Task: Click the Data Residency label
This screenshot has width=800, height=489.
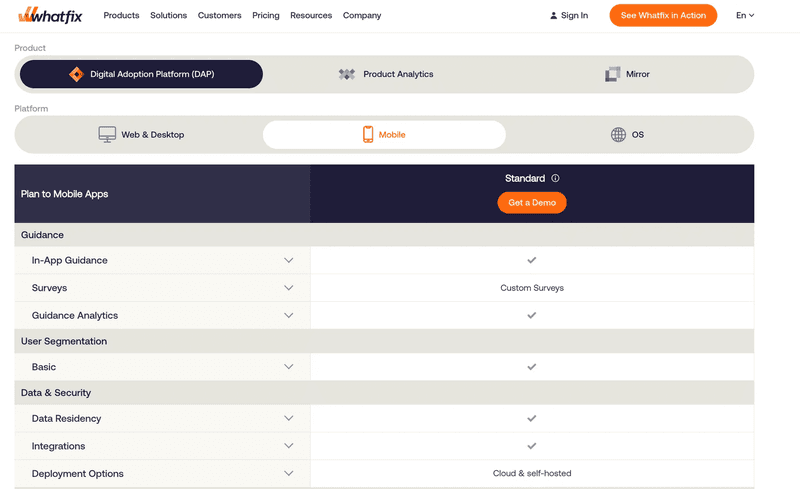Action: 66,419
